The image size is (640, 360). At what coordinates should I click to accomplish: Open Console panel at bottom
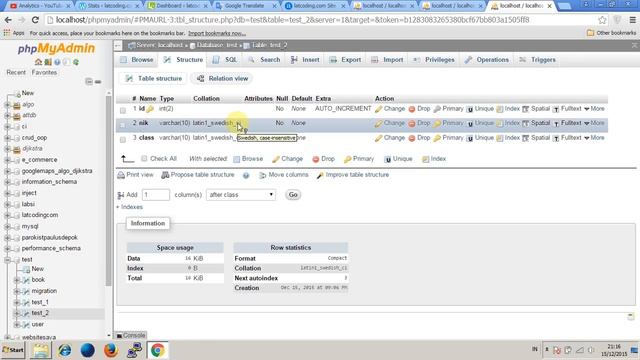click(131, 336)
